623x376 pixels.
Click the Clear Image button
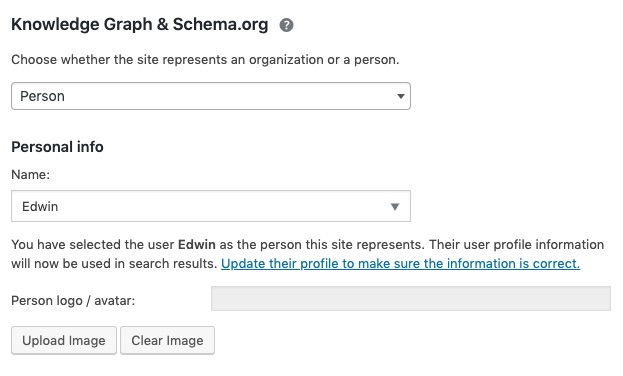[167, 340]
